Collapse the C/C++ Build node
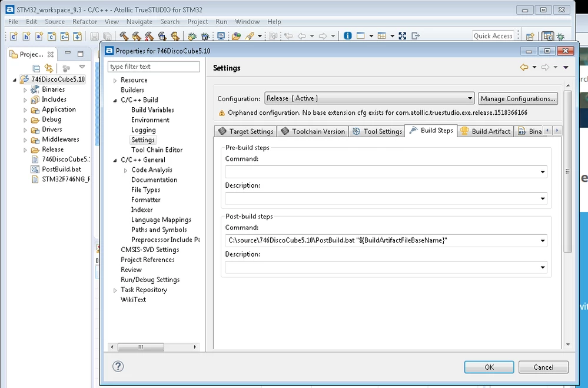 [x=115, y=100]
